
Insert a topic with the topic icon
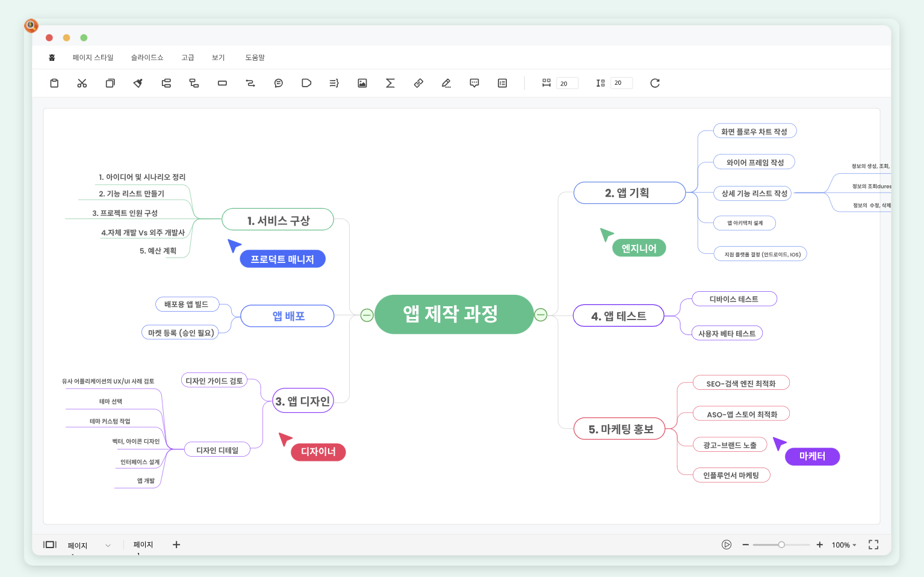[x=166, y=83]
